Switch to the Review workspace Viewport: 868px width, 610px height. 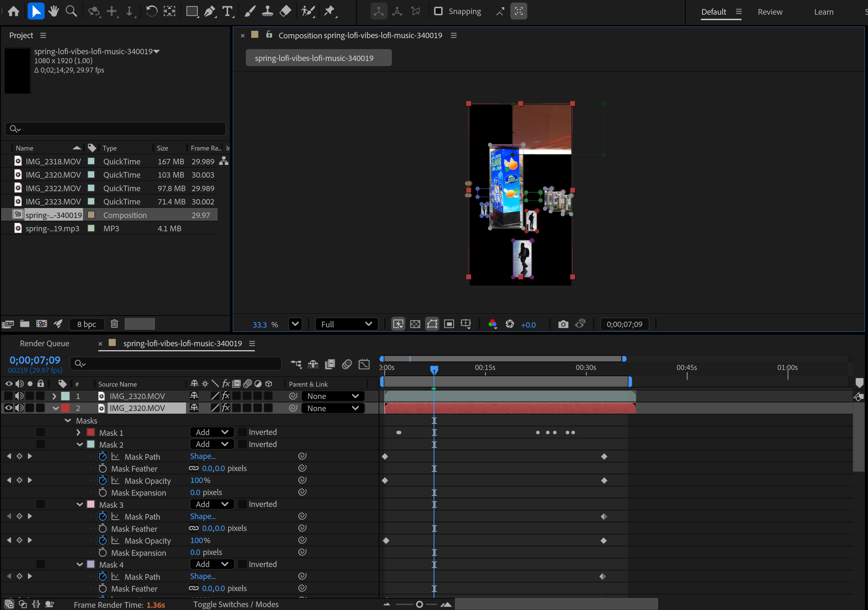[x=770, y=12]
